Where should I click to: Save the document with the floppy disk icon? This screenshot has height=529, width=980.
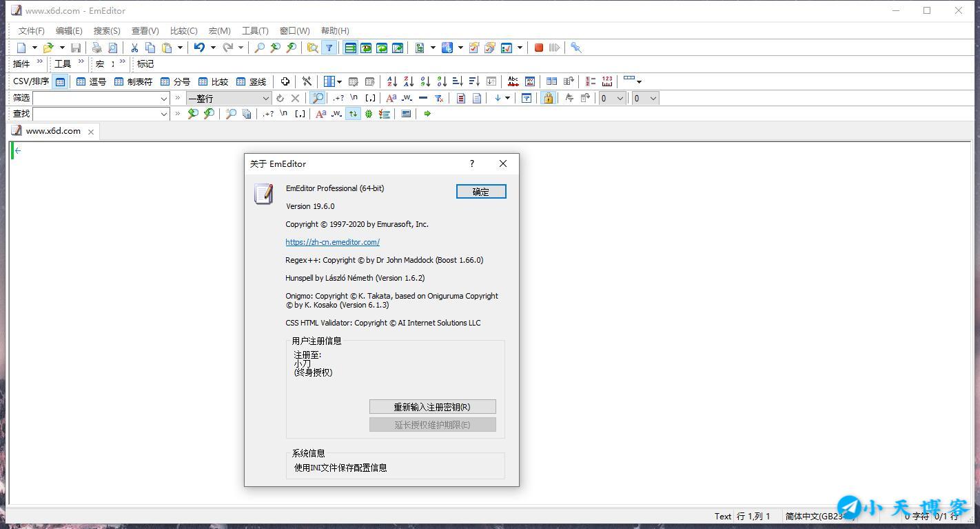point(76,48)
